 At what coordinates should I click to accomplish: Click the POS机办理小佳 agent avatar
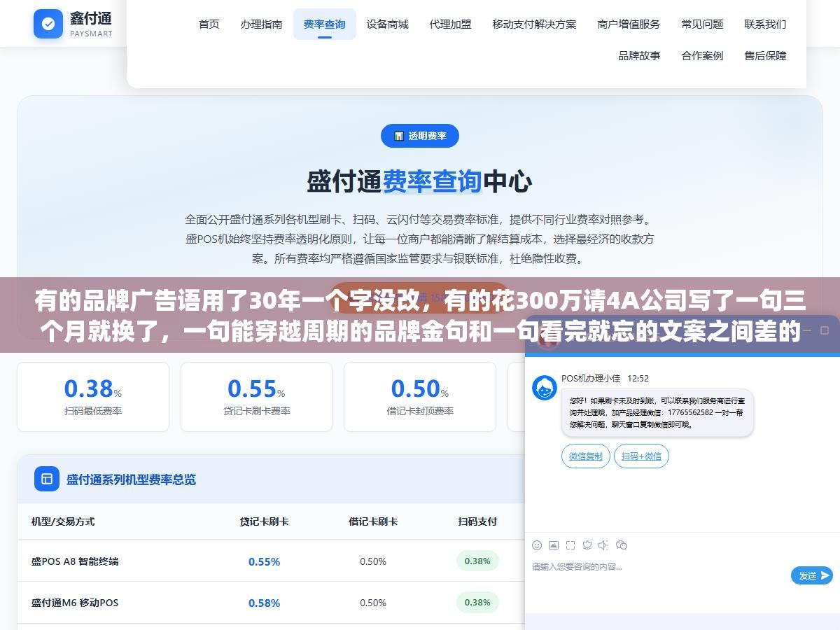pos(545,388)
